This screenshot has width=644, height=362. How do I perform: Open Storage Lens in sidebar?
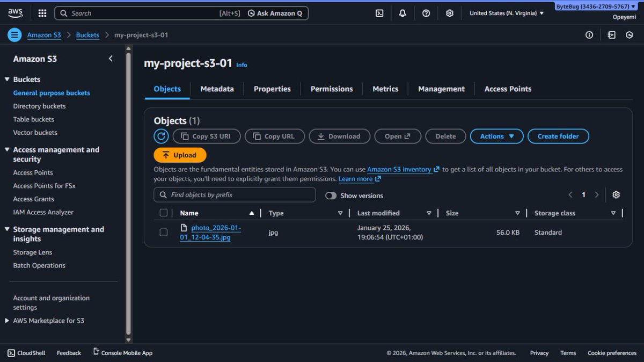point(32,252)
